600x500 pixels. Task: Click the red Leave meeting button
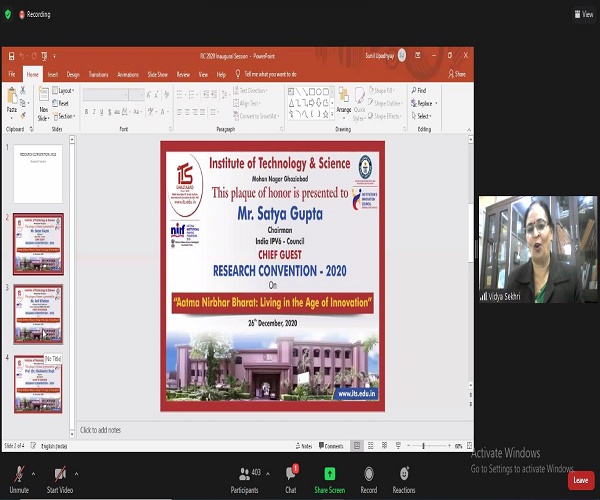580,480
